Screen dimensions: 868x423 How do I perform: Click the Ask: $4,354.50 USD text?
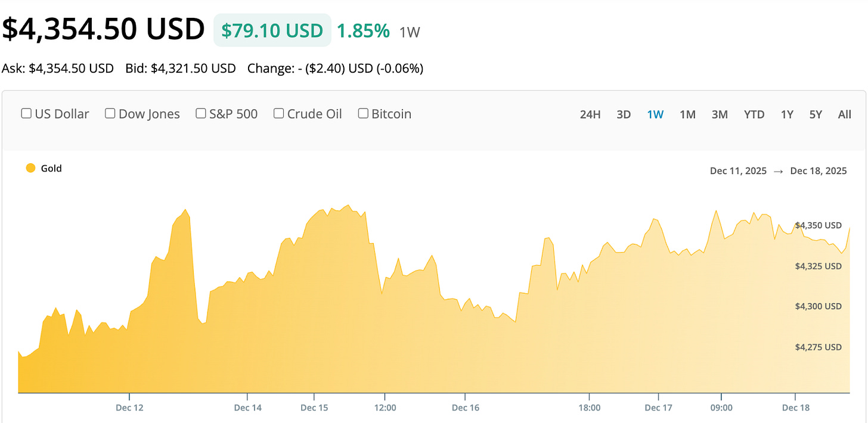pyautogui.click(x=58, y=69)
